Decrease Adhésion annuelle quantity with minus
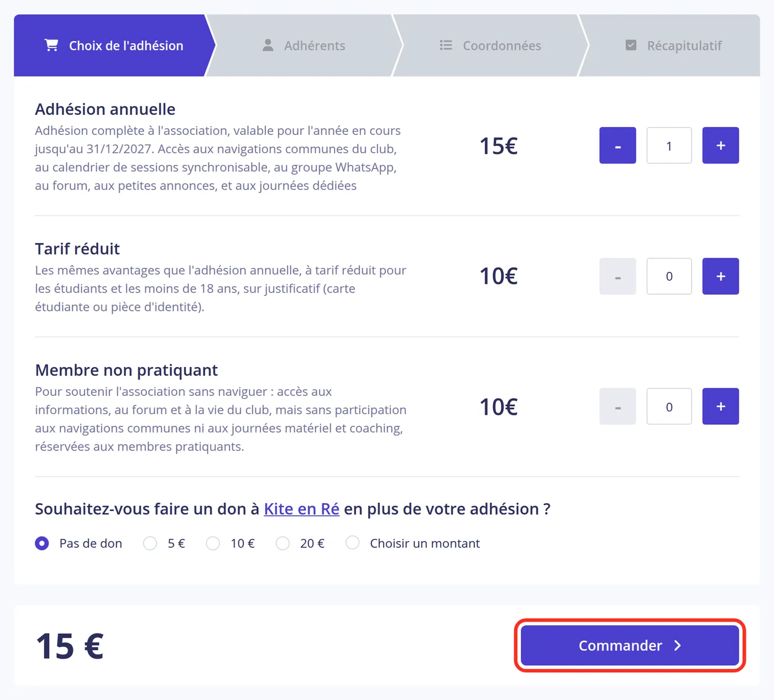Screen dimensions: 774x700 coord(618,145)
